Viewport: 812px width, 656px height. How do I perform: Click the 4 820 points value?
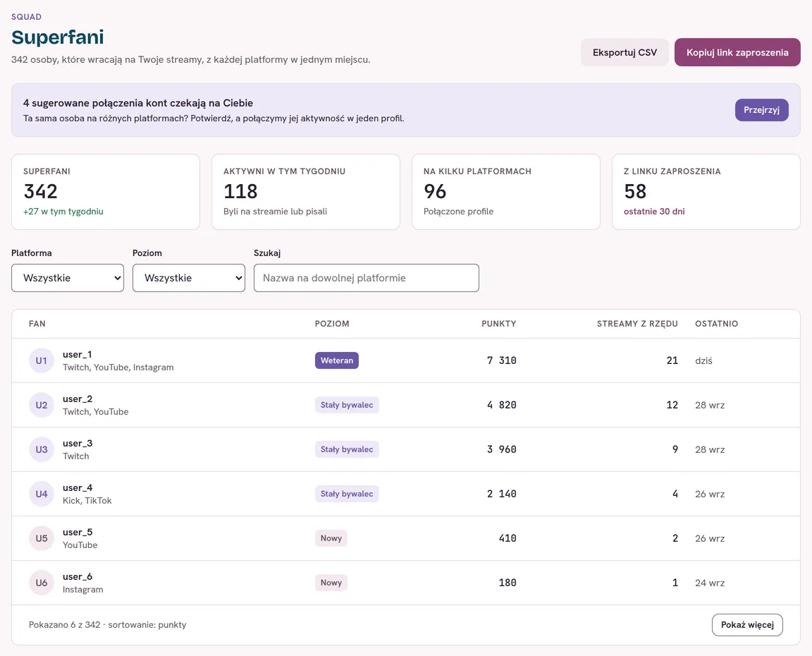click(x=501, y=405)
